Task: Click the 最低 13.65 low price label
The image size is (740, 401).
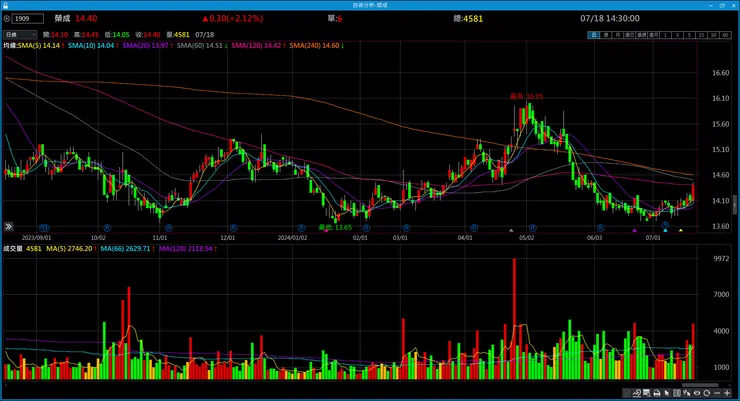Action: (335, 227)
